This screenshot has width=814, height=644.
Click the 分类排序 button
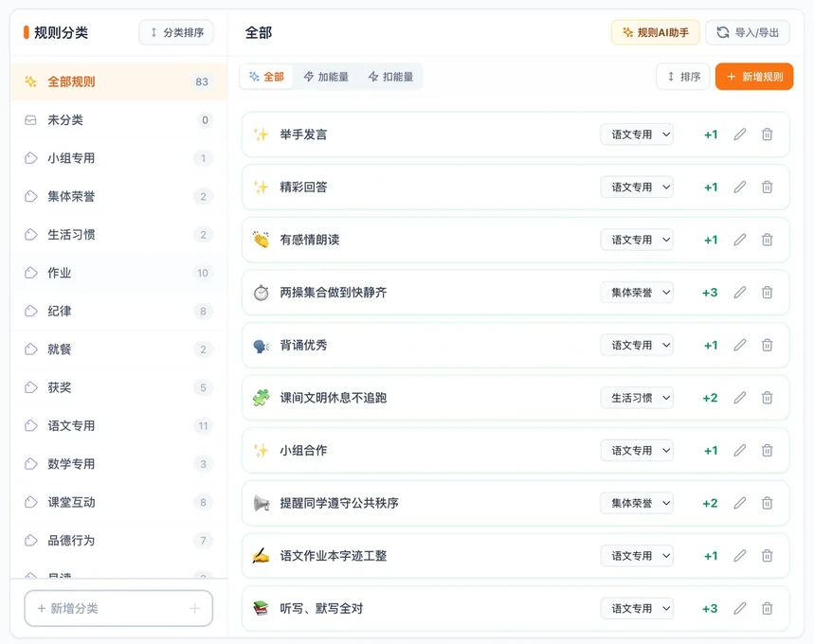(x=176, y=33)
